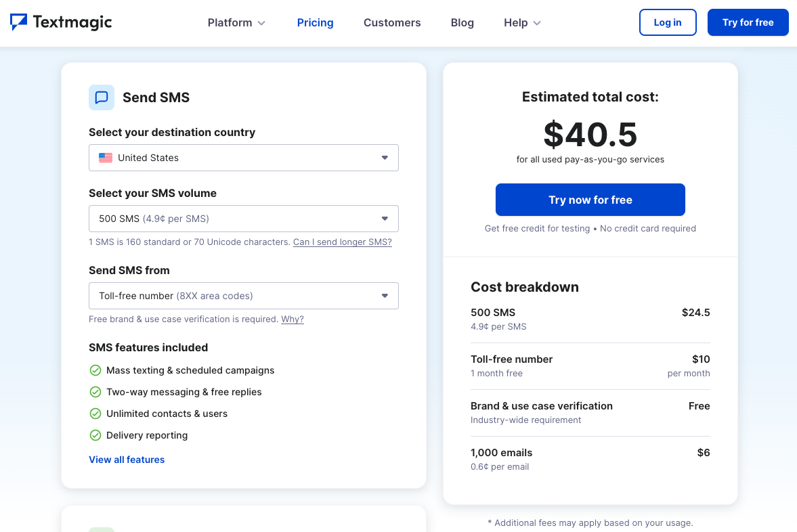Click the Log in button

[667, 22]
